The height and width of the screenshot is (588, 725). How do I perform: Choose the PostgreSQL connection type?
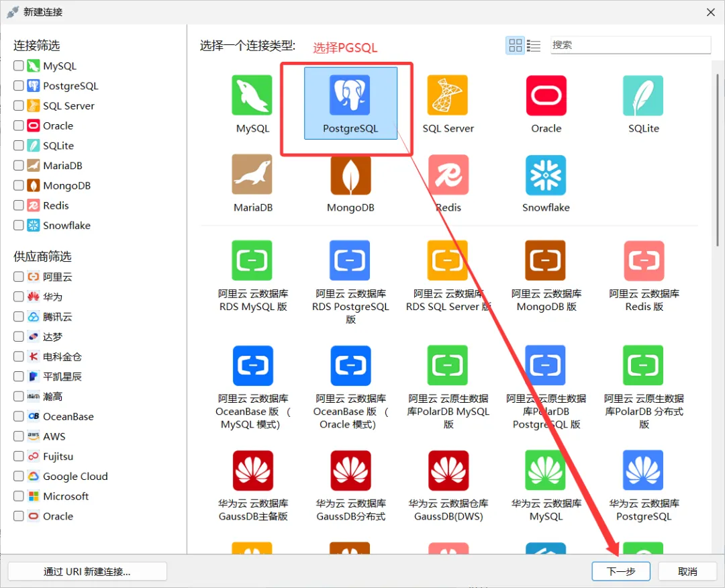point(350,103)
